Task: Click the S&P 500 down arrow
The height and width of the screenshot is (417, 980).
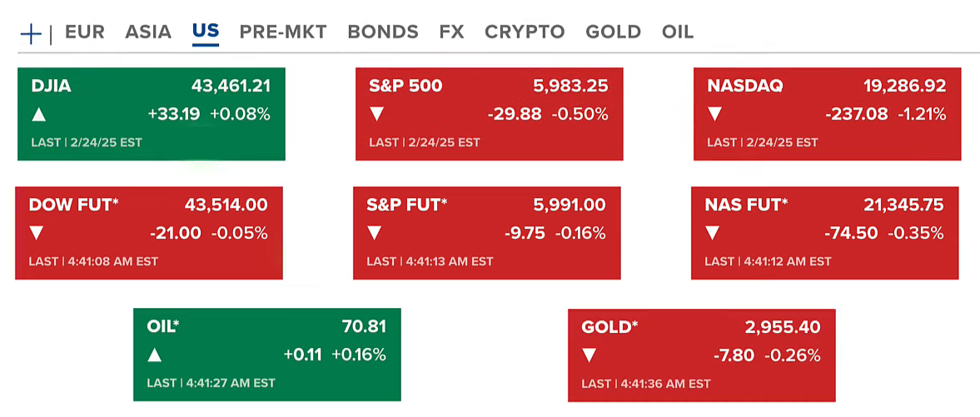Action: [376, 115]
